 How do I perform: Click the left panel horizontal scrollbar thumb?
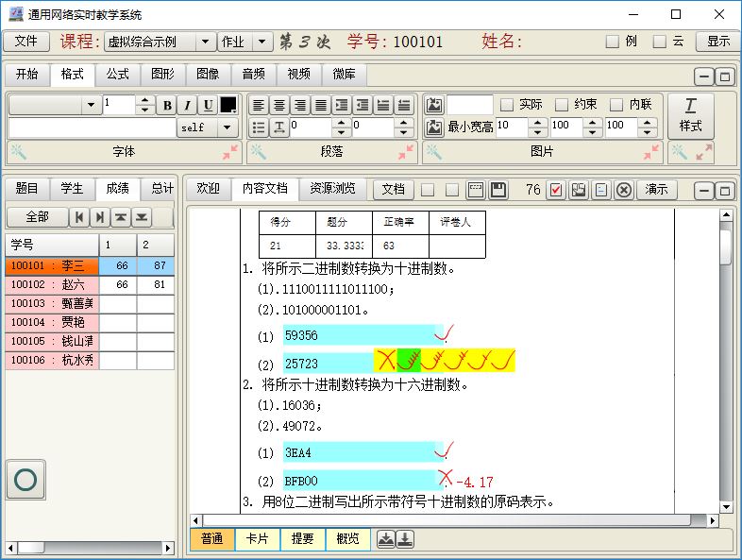tap(31, 548)
